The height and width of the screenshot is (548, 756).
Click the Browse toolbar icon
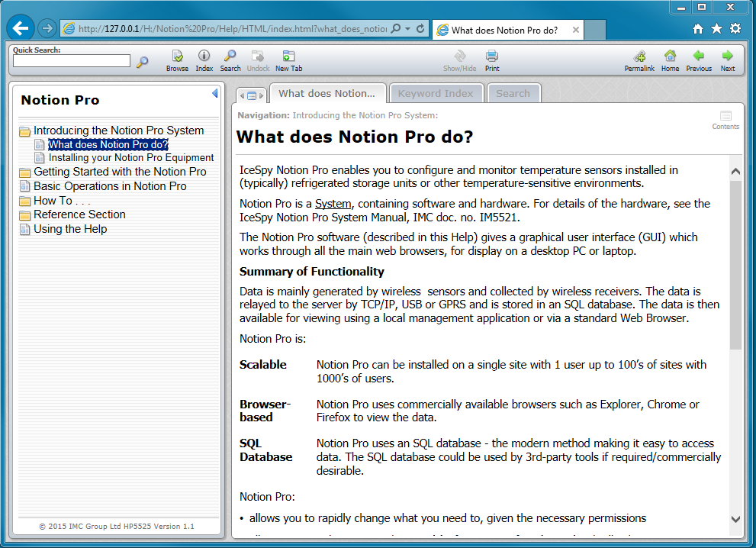177,58
